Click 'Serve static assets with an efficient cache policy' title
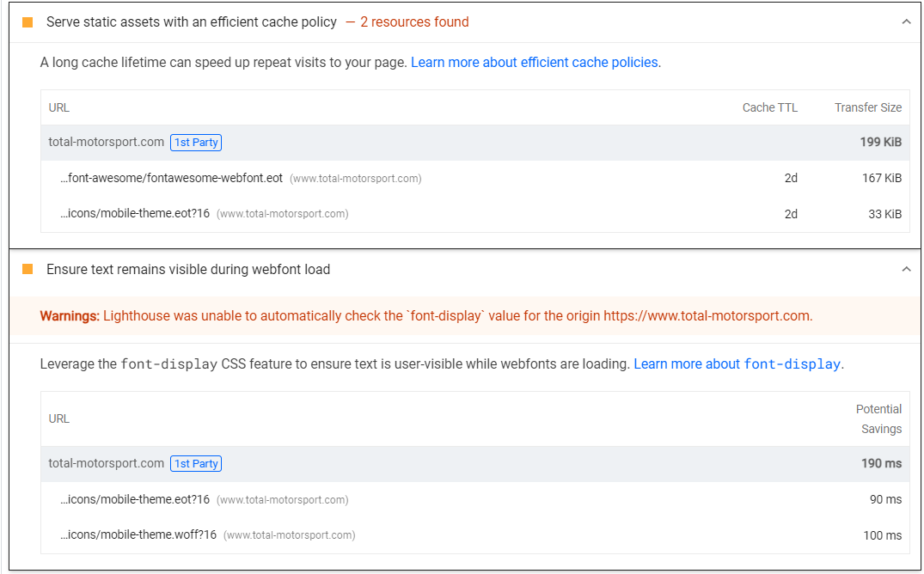This screenshot has width=924, height=574. tap(192, 22)
